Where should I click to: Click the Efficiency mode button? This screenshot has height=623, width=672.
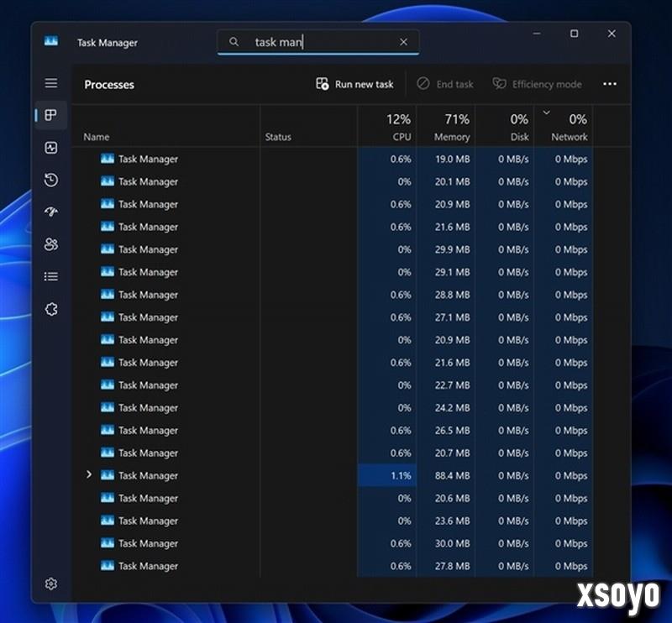coord(537,84)
